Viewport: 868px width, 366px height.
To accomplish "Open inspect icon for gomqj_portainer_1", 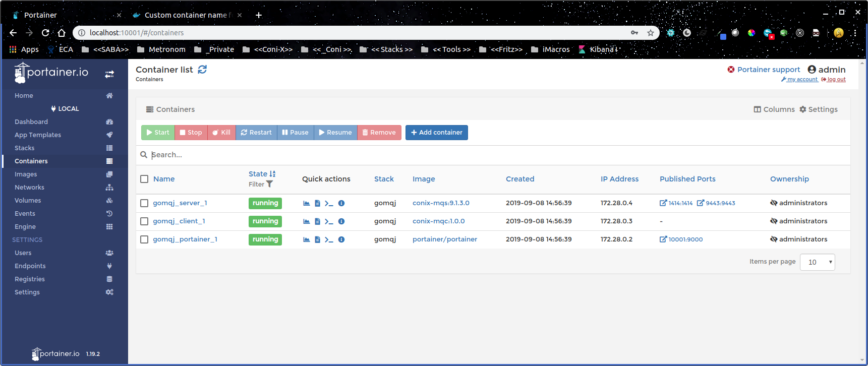I will tap(341, 239).
